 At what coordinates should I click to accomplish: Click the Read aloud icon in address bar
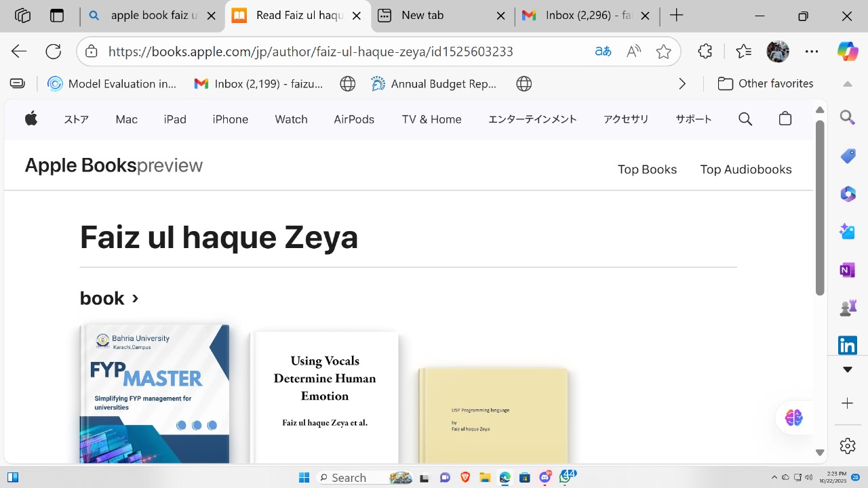[x=633, y=52]
